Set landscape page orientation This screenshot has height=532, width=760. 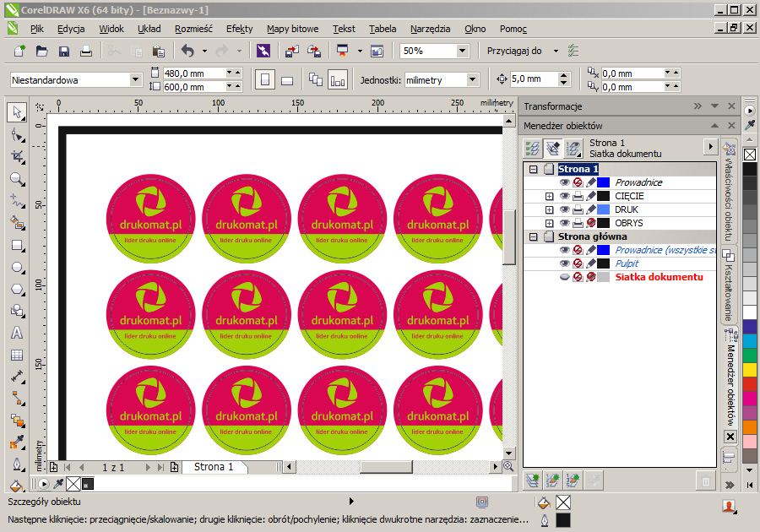tap(287, 80)
